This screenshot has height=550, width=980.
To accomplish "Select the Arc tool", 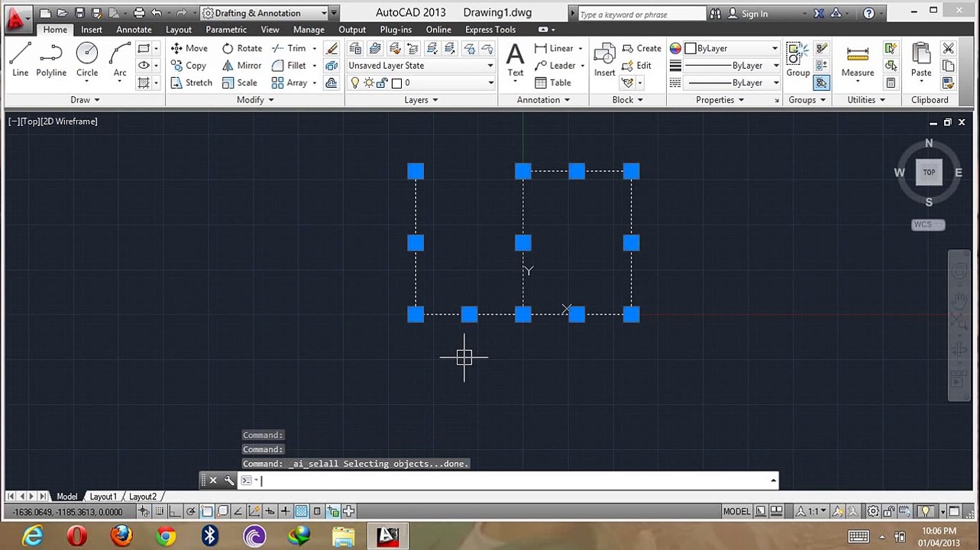I will (x=120, y=60).
